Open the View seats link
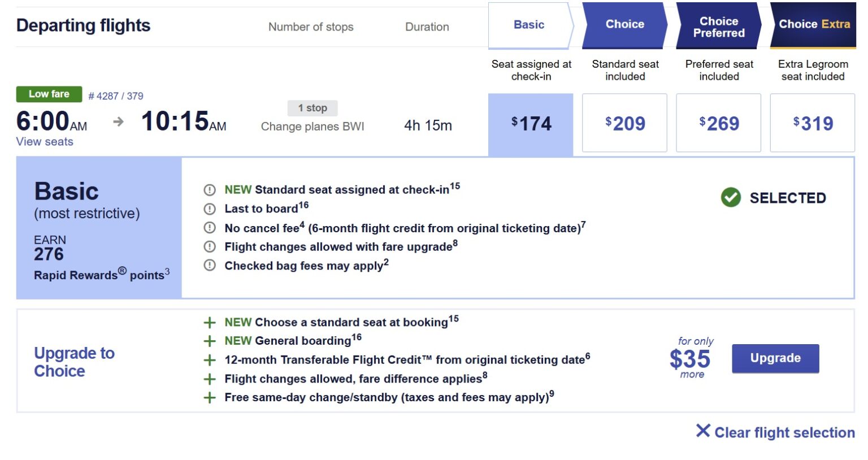 tap(45, 141)
